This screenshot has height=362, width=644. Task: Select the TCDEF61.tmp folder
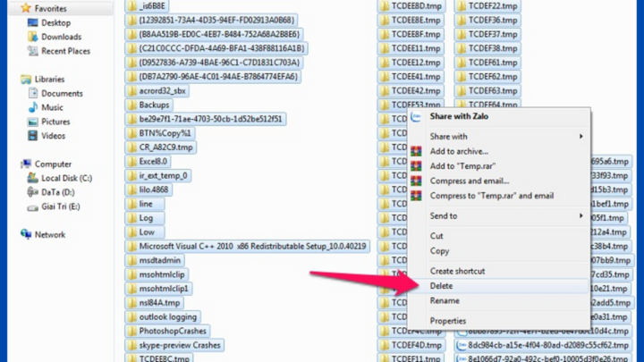(x=488, y=63)
